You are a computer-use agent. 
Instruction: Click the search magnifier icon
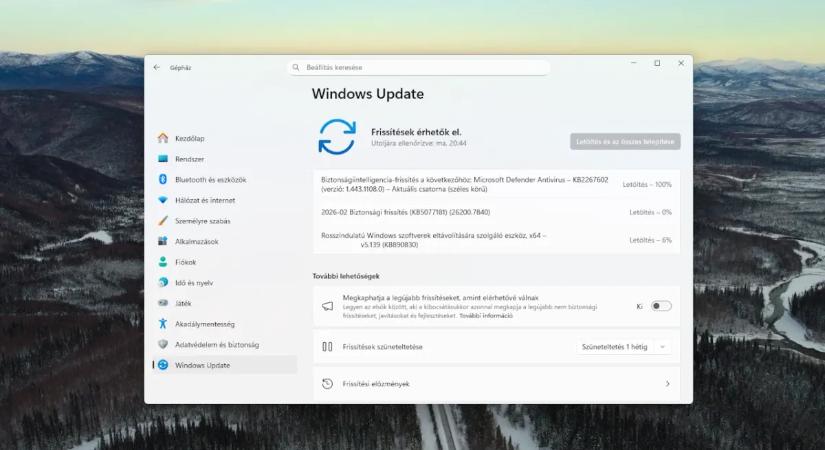point(296,67)
